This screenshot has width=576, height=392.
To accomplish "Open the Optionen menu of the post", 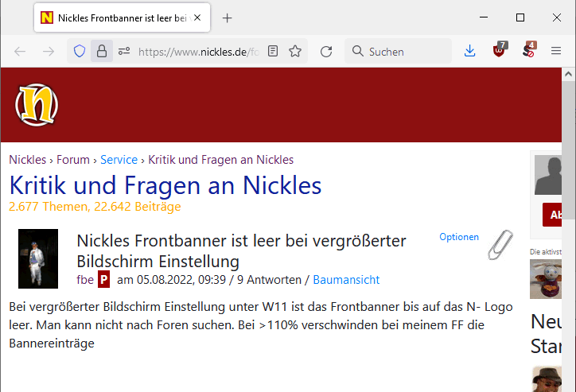I will (x=459, y=237).
